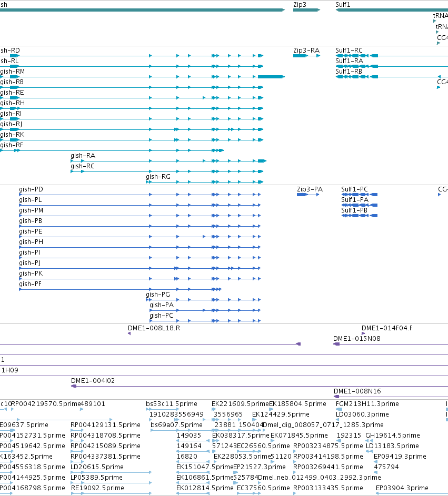This screenshot has width=448, height=496.
Task: Click the Sulf1 gene label
Action: [343, 4]
